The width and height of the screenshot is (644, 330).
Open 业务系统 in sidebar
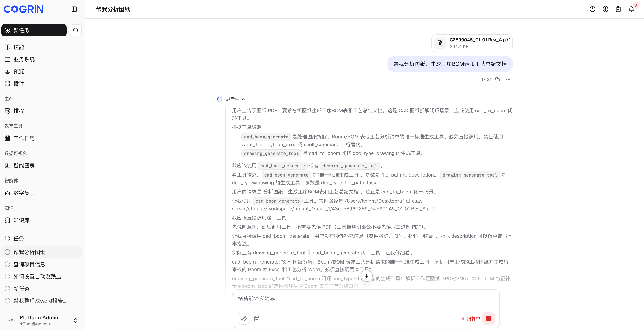pyautogui.click(x=41, y=59)
